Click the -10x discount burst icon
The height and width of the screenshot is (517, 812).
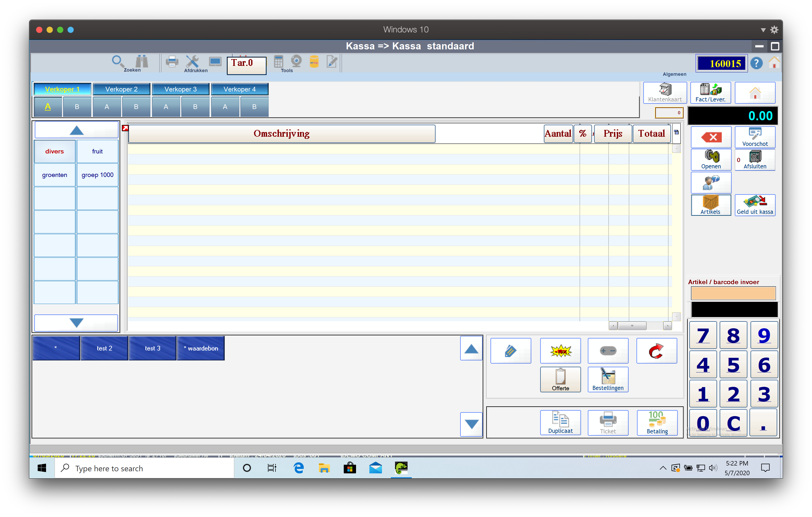560,351
